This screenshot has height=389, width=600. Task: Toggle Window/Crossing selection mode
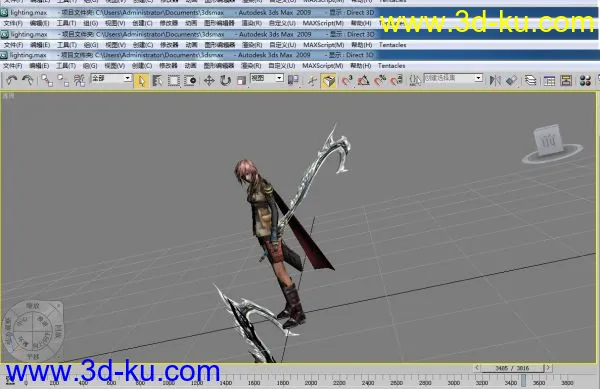point(190,81)
